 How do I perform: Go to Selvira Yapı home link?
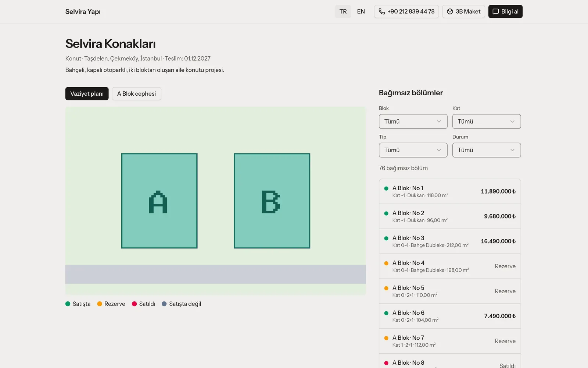point(83,11)
